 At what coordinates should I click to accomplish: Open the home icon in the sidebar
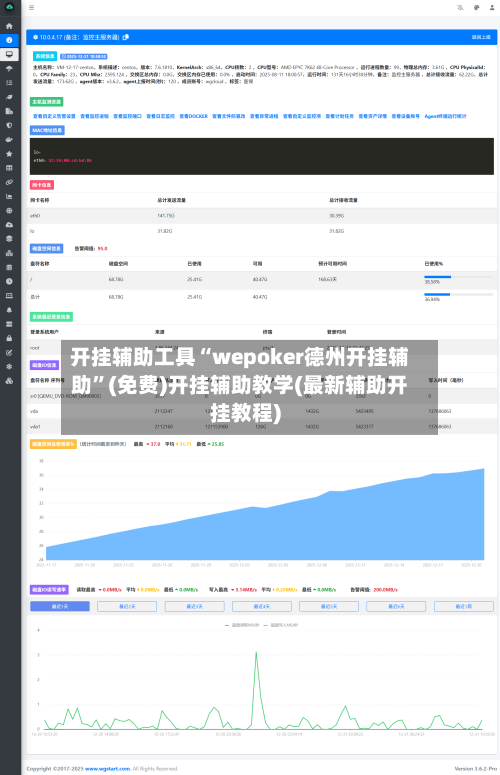click(9, 26)
